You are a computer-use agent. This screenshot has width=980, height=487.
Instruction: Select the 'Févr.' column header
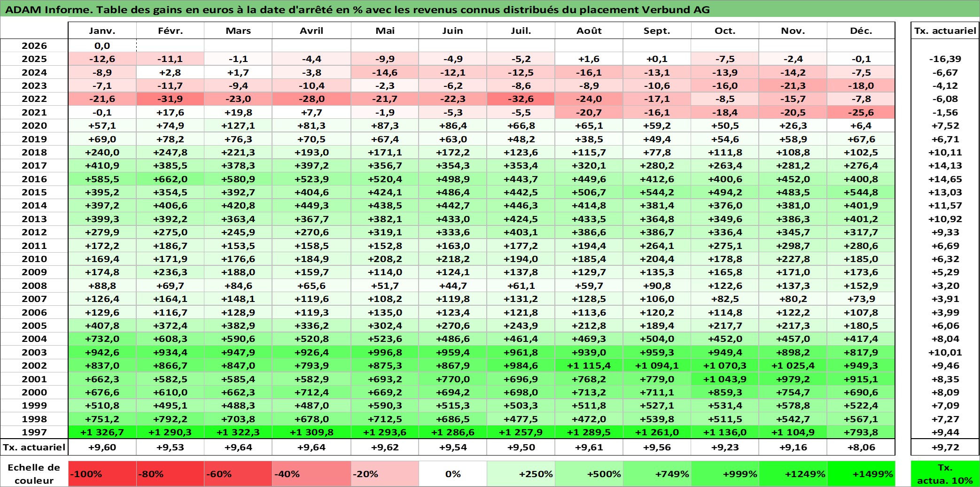coord(170,31)
